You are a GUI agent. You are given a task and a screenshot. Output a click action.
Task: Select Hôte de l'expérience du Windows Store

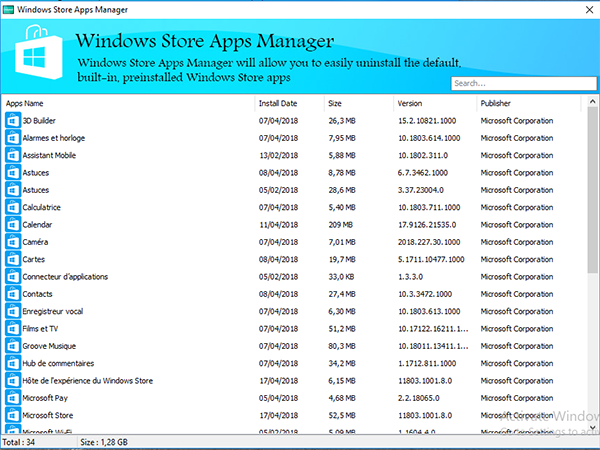click(88, 381)
